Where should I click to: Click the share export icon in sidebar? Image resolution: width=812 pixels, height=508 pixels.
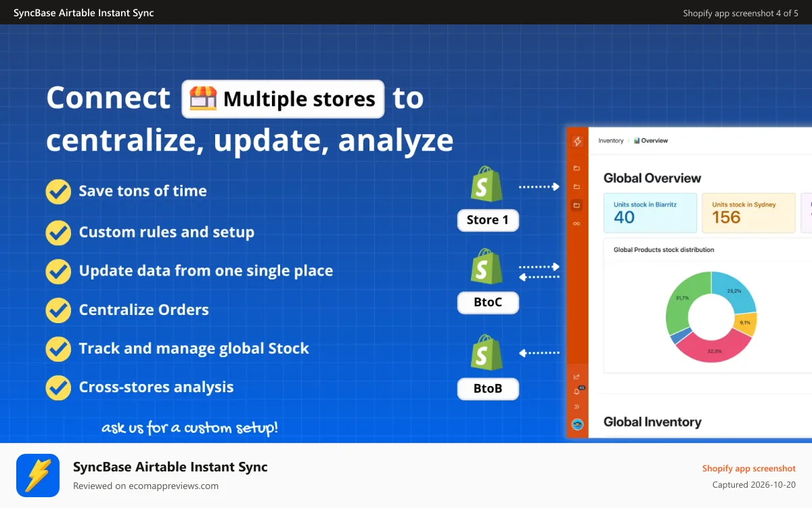(577, 377)
